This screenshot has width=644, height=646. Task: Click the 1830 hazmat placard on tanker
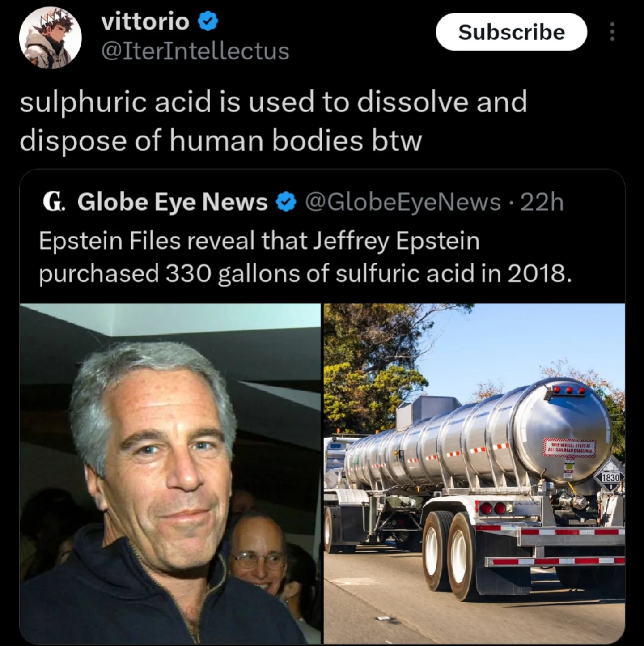[610, 477]
